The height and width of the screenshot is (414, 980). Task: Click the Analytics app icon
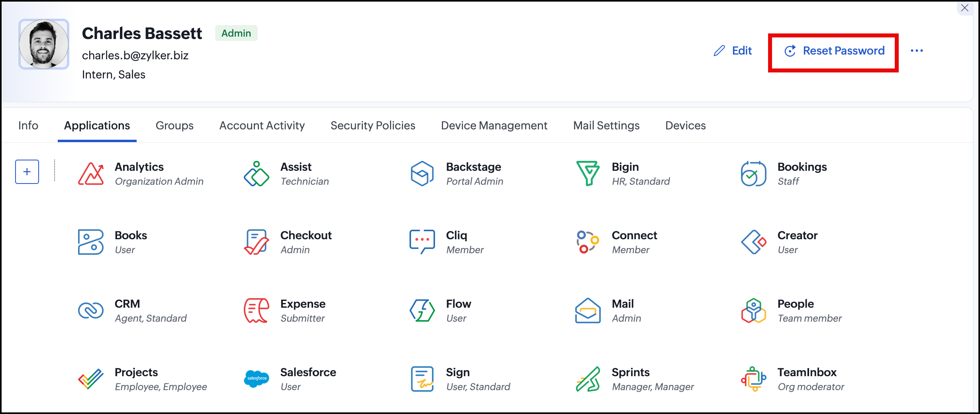(x=91, y=174)
